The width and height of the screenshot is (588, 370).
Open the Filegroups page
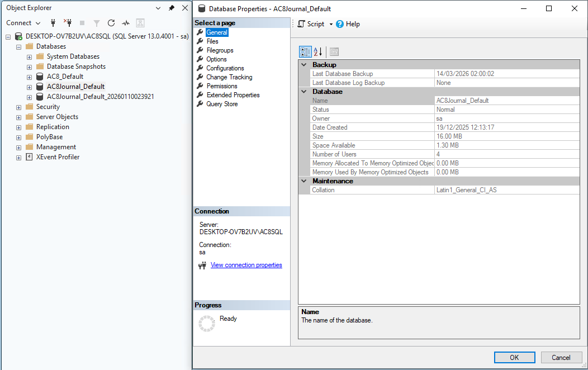point(220,50)
